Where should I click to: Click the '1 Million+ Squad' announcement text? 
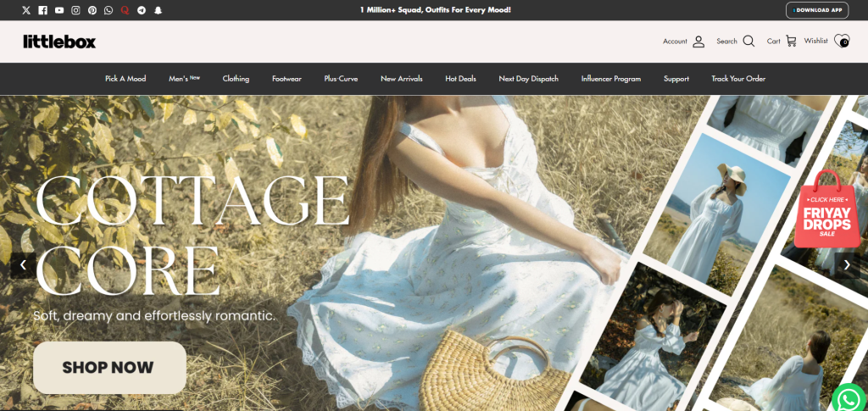435,10
